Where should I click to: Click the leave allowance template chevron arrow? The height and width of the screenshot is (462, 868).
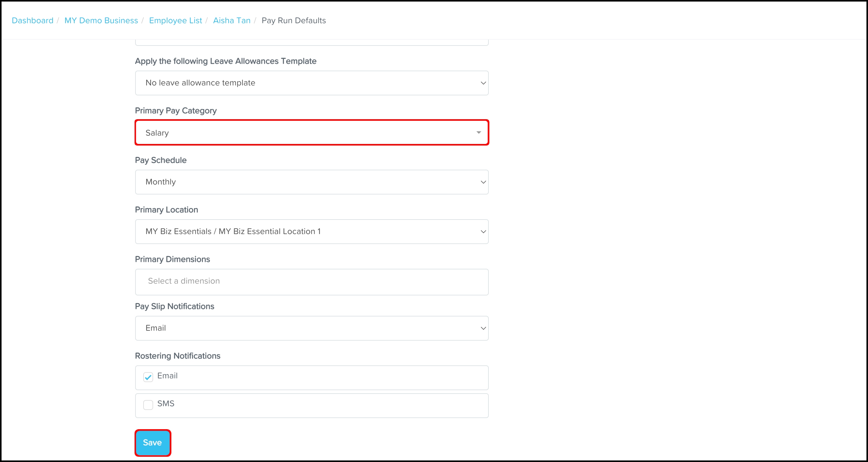(483, 83)
